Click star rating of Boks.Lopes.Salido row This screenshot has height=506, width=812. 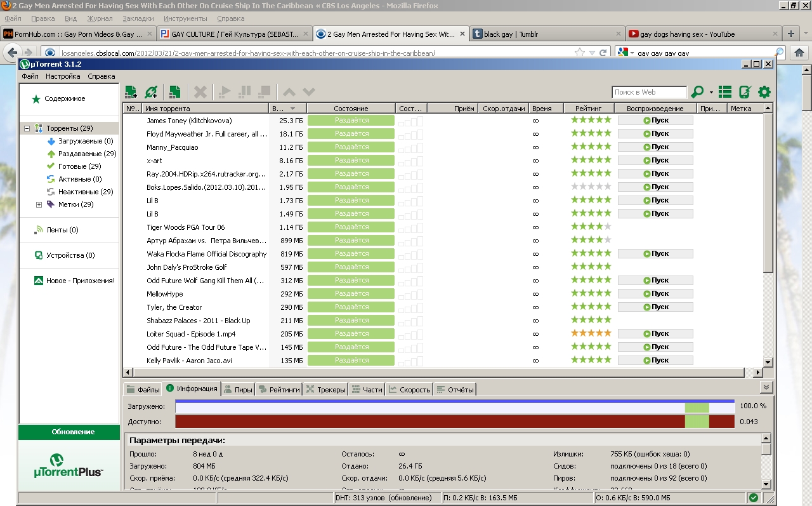tap(591, 187)
